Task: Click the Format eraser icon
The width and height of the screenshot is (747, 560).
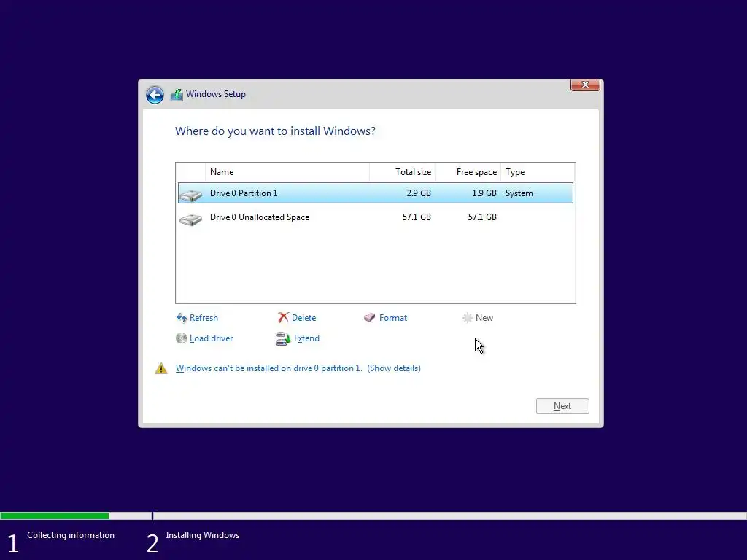Action: (370, 318)
